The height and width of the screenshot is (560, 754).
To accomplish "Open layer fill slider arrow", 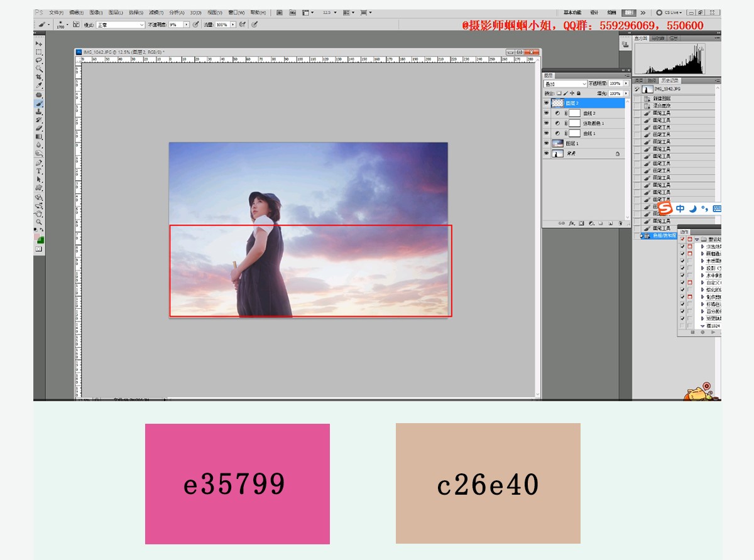I will [626, 93].
